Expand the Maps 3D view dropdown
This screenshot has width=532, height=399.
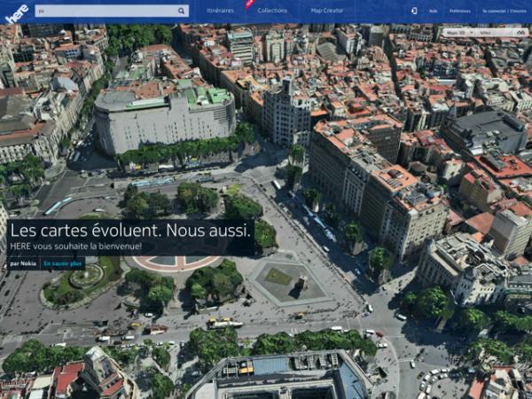pyautogui.click(x=461, y=32)
